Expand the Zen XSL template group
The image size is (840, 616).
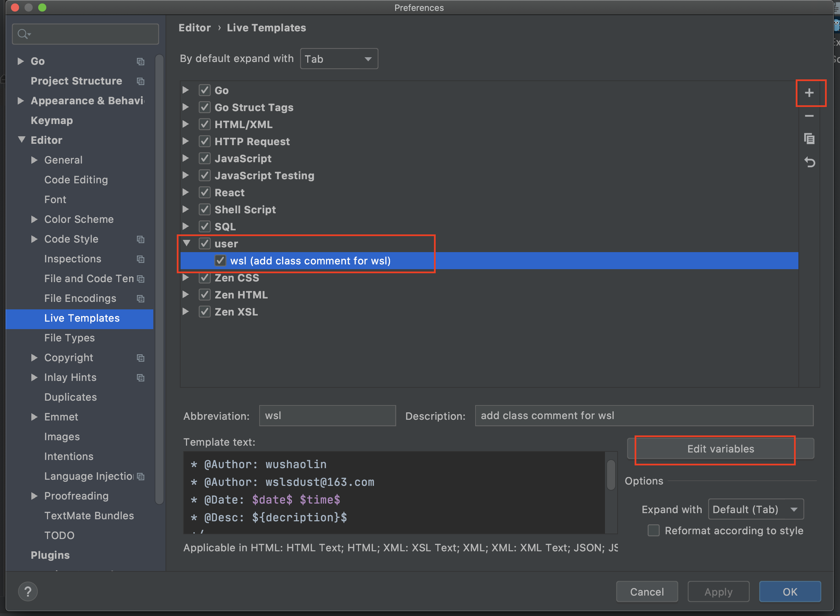tap(185, 312)
